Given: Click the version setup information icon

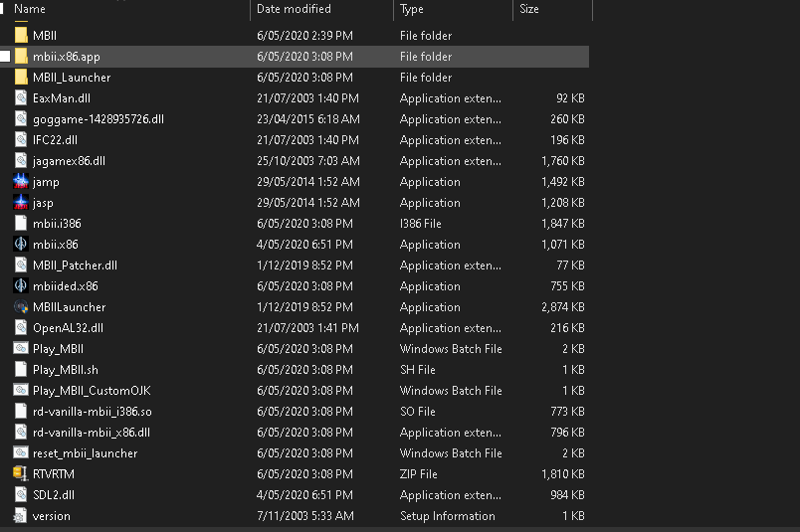Looking at the screenshot, I should point(21,516).
